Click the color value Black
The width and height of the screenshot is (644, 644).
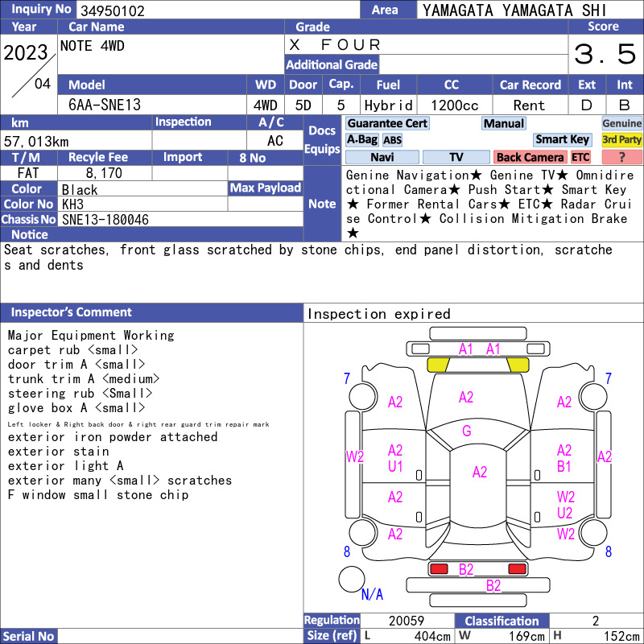click(x=80, y=190)
